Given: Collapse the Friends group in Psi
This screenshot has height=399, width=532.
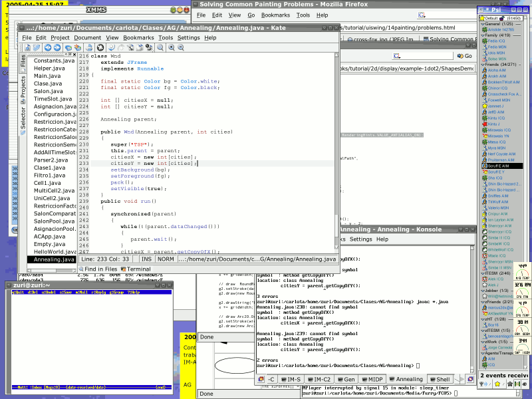Looking at the screenshot, I should (x=483, y=65).
